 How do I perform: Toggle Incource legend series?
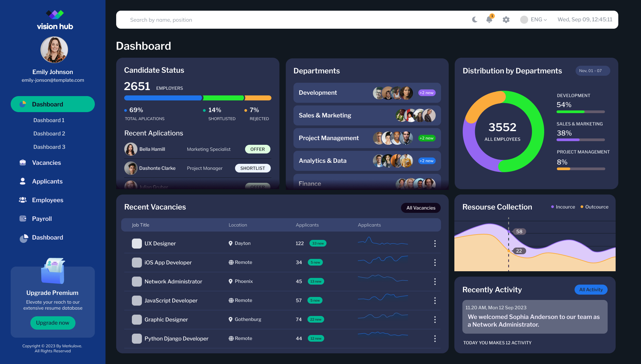pyautogui.click(x=563, y=207)
